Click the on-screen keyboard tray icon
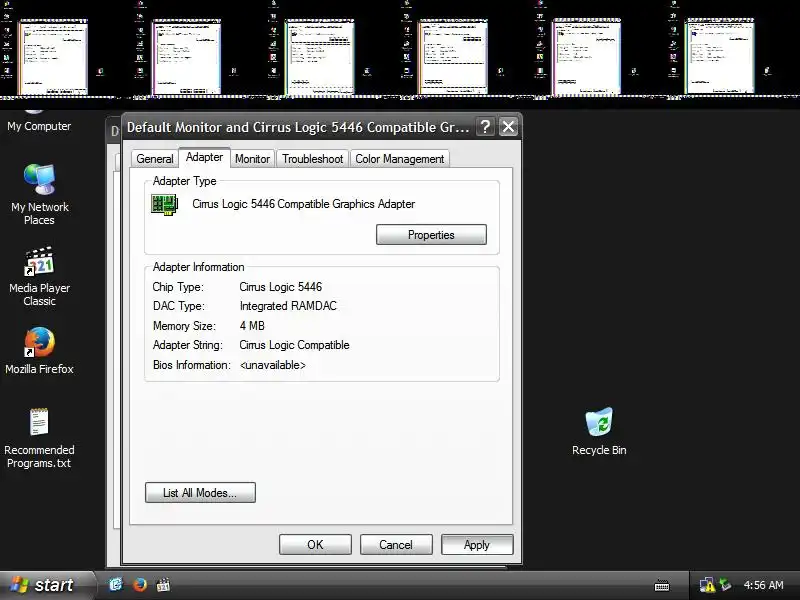This screenshot has height=600, width=800. (x=662, y=585)
